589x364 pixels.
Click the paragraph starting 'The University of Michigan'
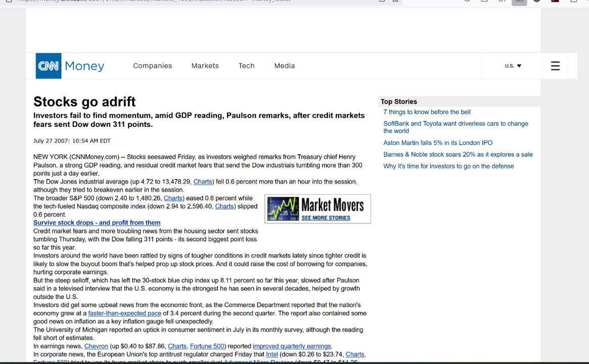pyautogui.click(x=198, y=334)
